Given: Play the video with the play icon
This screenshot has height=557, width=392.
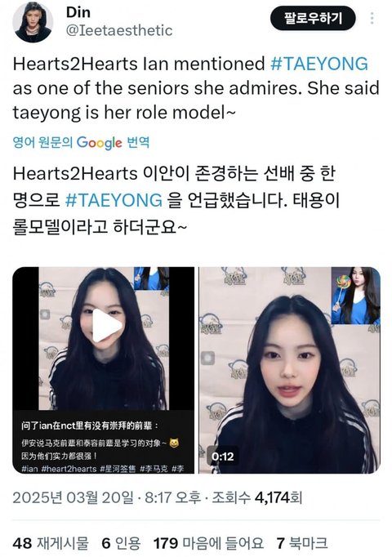Looking at the screenshot, I should 106,326.
